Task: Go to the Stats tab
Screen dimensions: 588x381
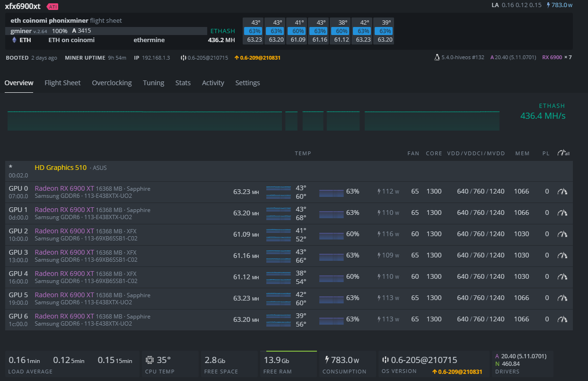Action: (183, 83)
